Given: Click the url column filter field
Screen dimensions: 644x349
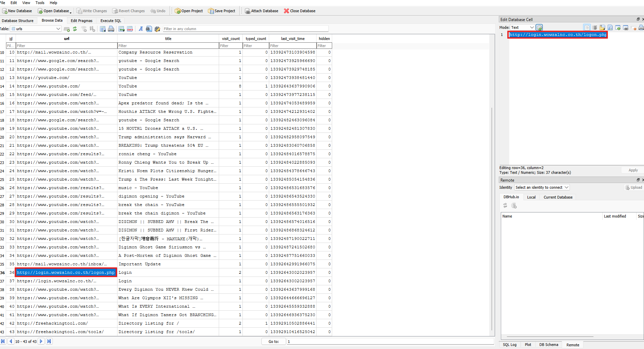Looking at the screenshot, I should click(67, 46).
